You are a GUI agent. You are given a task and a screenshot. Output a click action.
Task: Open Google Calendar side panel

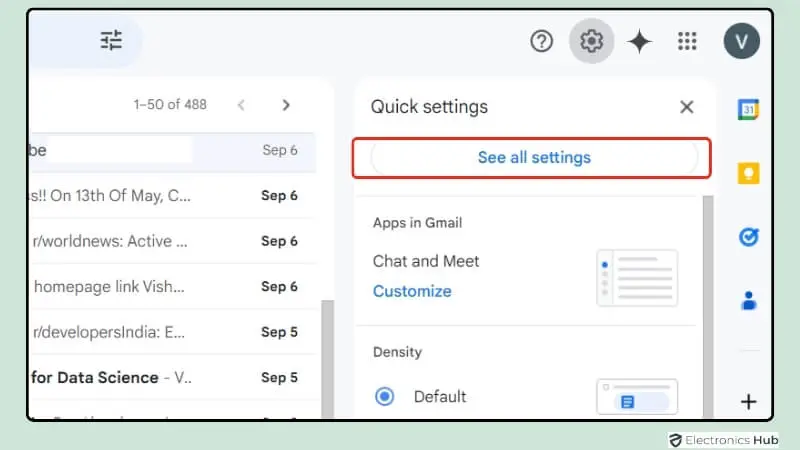tap(748, 109)
